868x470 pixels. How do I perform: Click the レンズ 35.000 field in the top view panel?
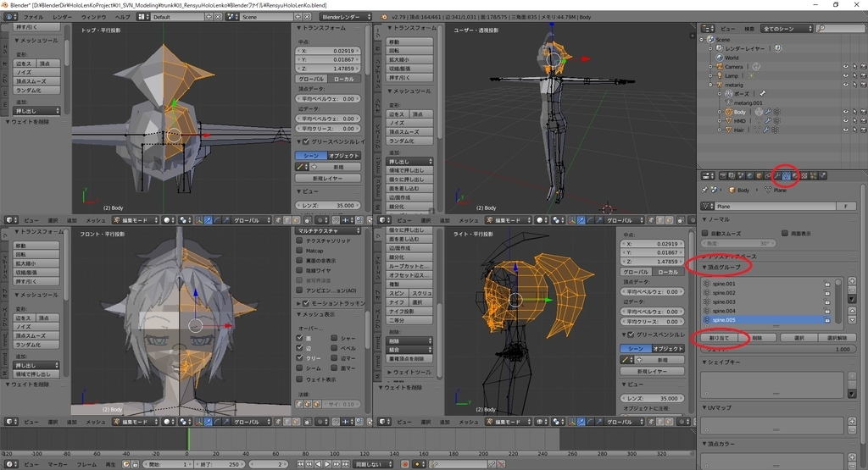click(x=328, y=205)
